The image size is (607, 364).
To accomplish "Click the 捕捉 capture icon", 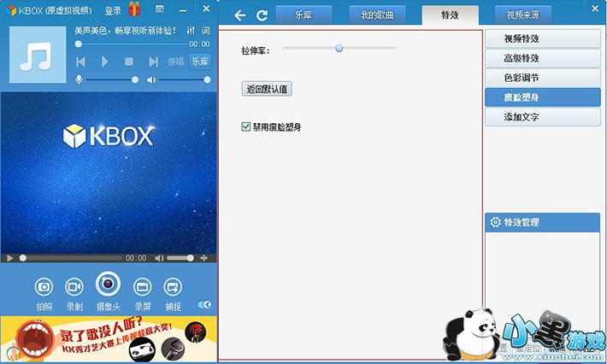I will [x=173, y=286].
